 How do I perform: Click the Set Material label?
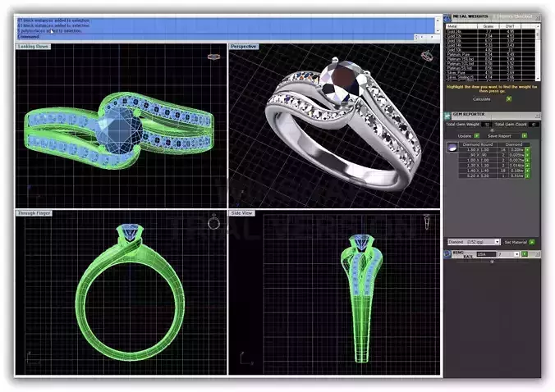tap(516, 242)
